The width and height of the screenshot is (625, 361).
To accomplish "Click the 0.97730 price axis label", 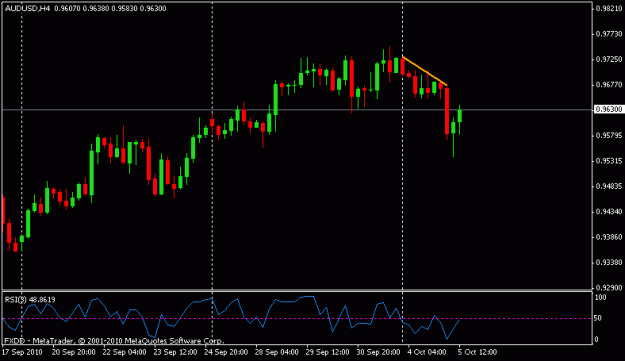I will (x=609, y=34).
